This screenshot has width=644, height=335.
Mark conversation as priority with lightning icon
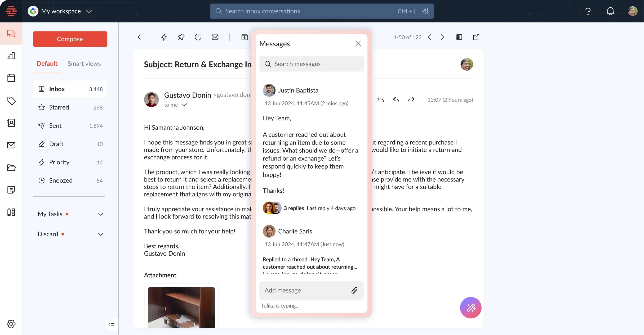coord(164,37)
